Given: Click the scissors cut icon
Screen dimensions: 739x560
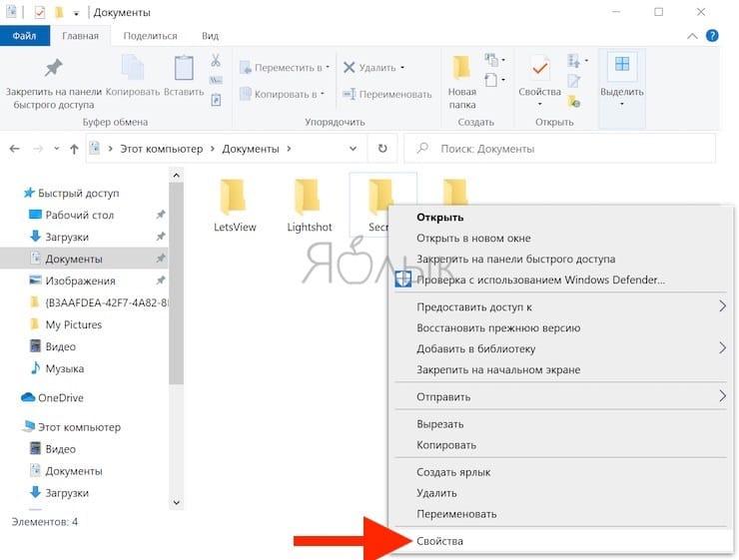Looking at the screenshot, I should (216, 60).
